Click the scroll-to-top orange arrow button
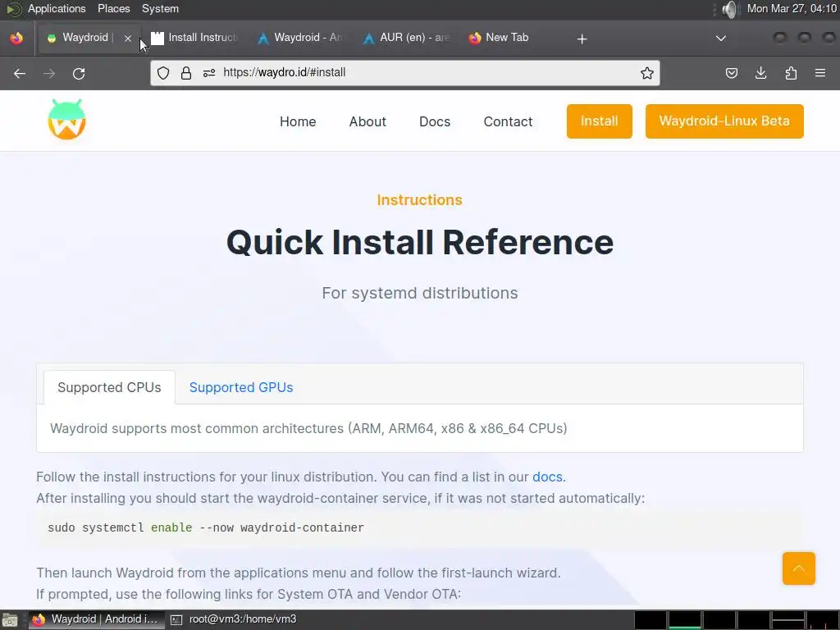 click(799, 568)
